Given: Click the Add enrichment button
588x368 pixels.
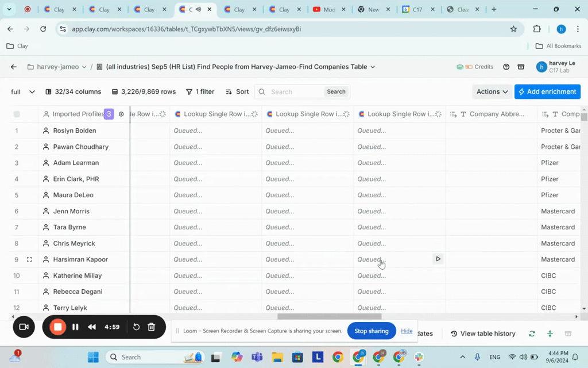Looking at the screenshot, I should 547,91.
